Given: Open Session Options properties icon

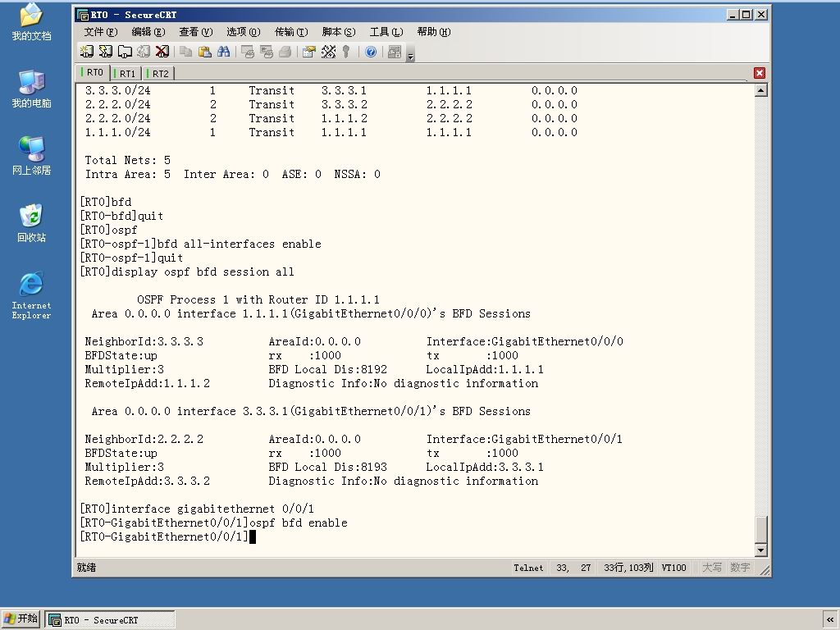Looking at the screenshot, I should (309, 52).
